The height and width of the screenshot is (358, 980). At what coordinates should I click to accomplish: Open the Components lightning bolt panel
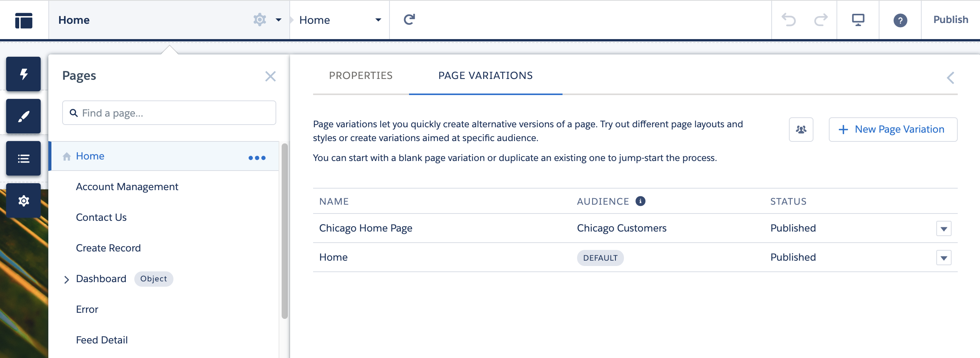pyautogui.click(x=23, y=74)
